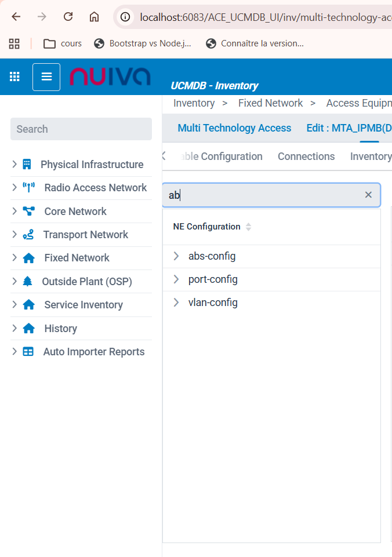
Task: Go to Fixed Network breadcrumb link
Action: [x=270, y=103]
